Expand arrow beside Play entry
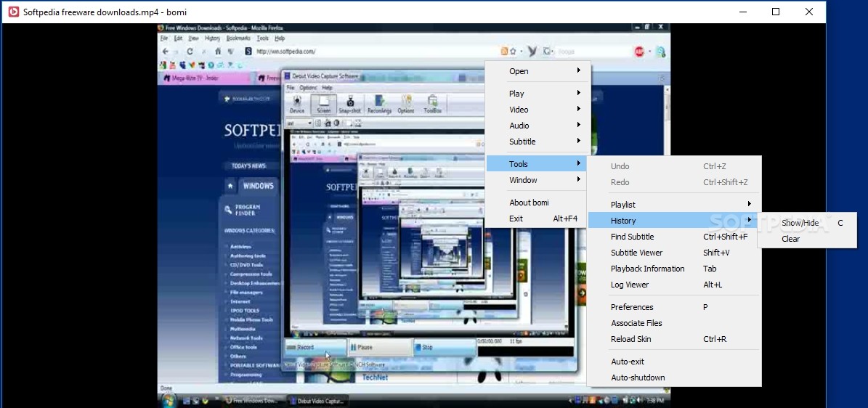The width and height of the screenshot is (868, 408). [578, 93]
